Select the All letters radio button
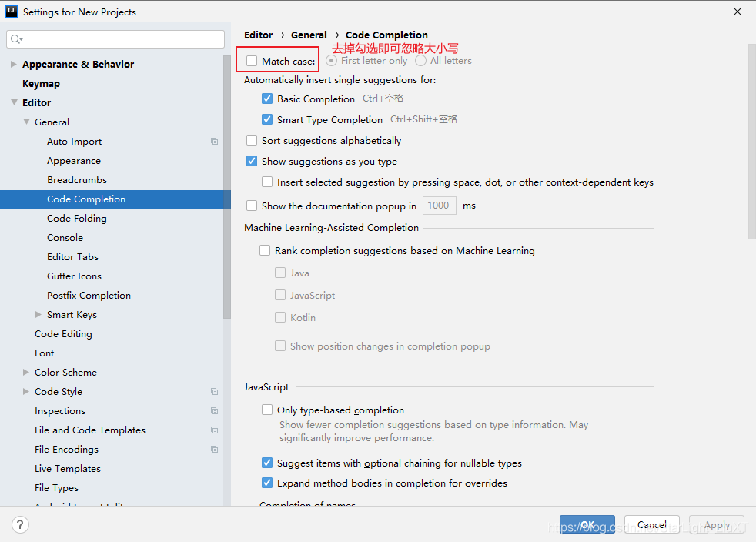The height and width of the screenshot is (542, 756). click(x=420, y=61)
